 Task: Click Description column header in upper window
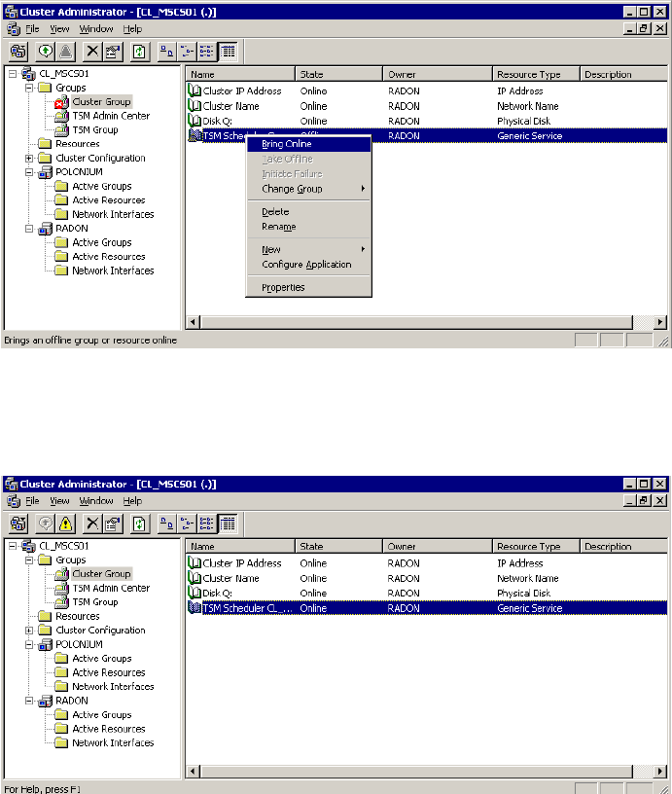(x=623, y=74)
